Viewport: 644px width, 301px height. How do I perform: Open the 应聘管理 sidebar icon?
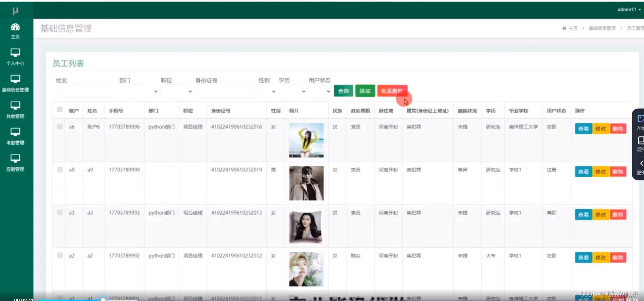(15, 159)
